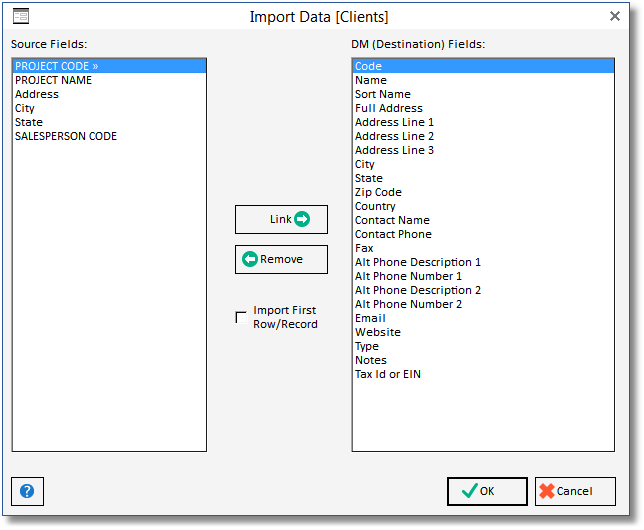
Task: Select Sort Name destination field
Action: 483,94
